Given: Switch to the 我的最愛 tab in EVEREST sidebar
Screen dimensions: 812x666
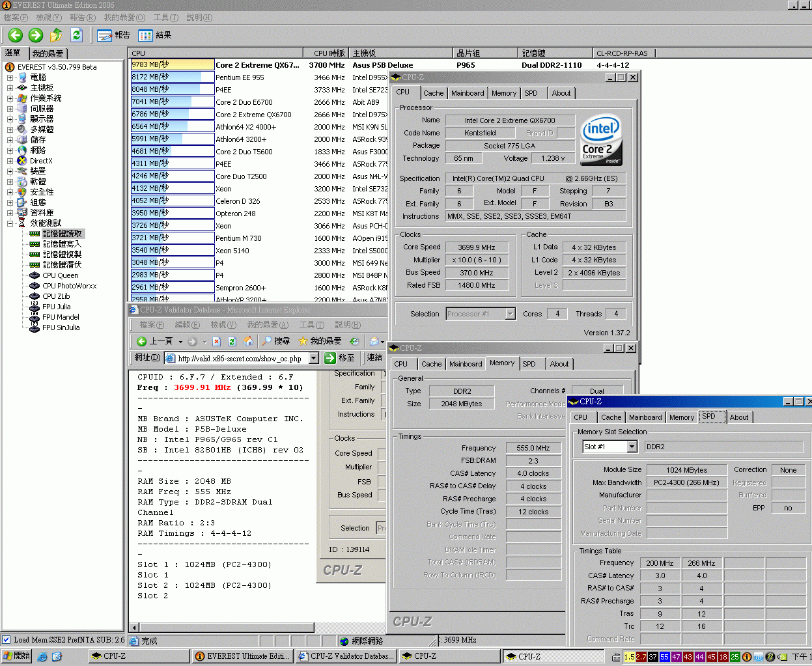Looking at the screenshot, I should [48, 53].
